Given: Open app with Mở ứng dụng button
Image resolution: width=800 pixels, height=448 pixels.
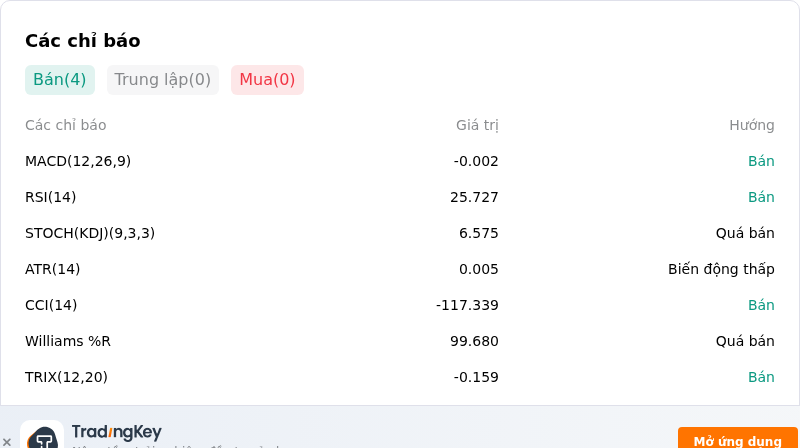Looking at the screenshot, I should 737,438.
